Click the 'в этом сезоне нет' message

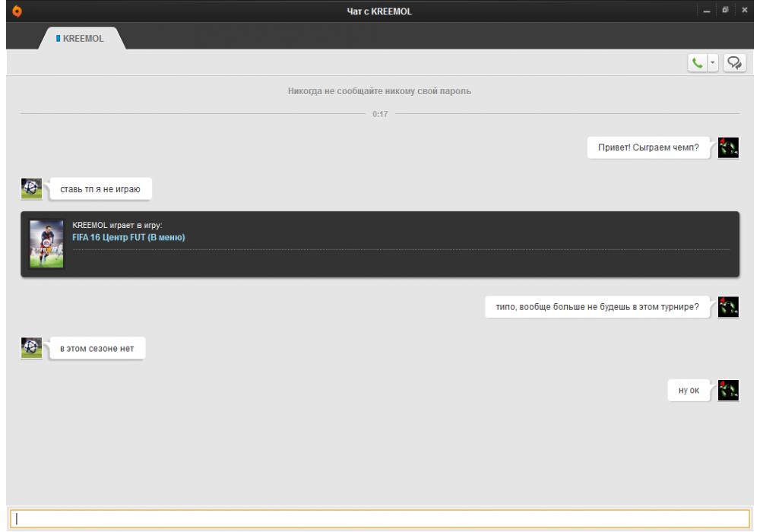pos(97,348)
